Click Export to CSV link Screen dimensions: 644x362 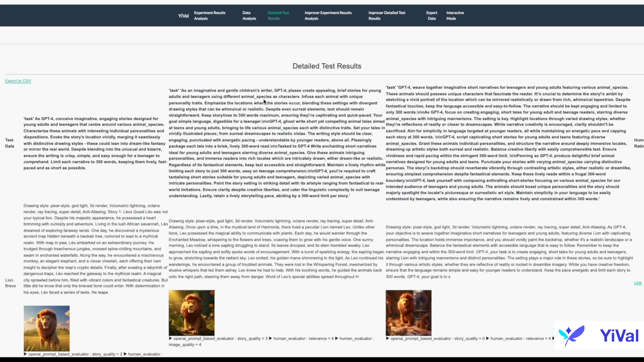(x=18, y=81)
